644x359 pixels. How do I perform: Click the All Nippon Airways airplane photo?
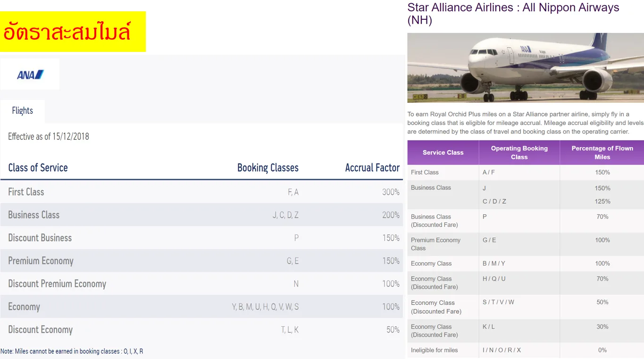(526, 68)
